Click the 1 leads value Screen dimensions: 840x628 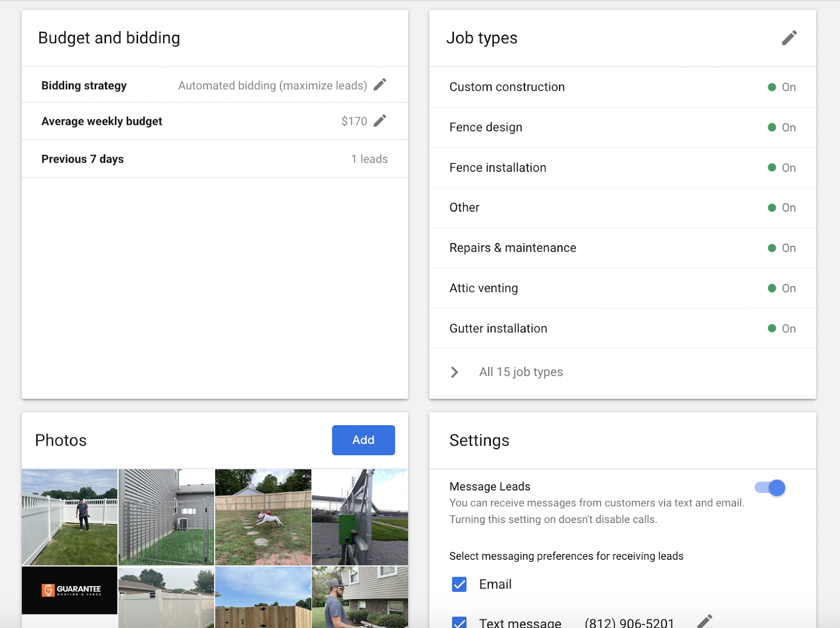click(370, 159)
